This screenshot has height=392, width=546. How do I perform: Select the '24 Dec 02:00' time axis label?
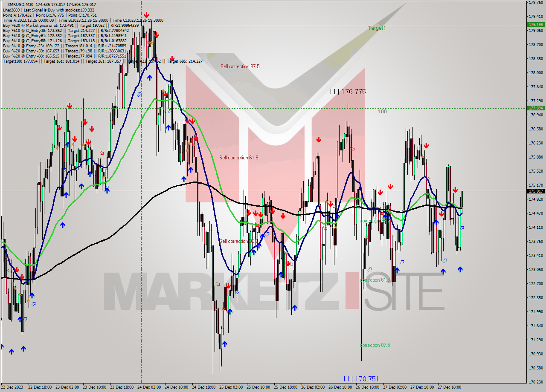[x=149, y=387]
